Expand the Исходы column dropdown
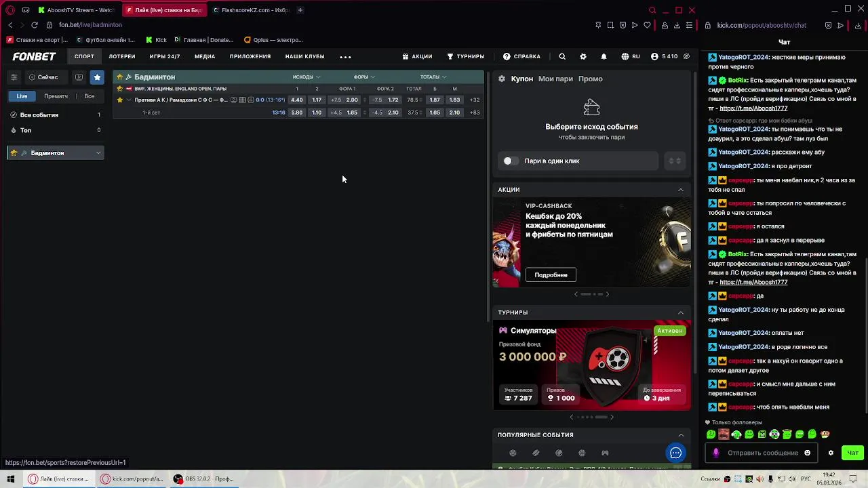Image resolution: width=868 pixels, height=488 pixels. pos(307,77)
